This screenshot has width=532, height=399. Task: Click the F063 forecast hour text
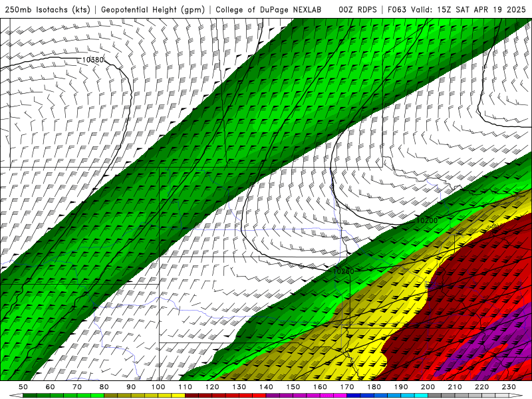(x=396, y=9)
